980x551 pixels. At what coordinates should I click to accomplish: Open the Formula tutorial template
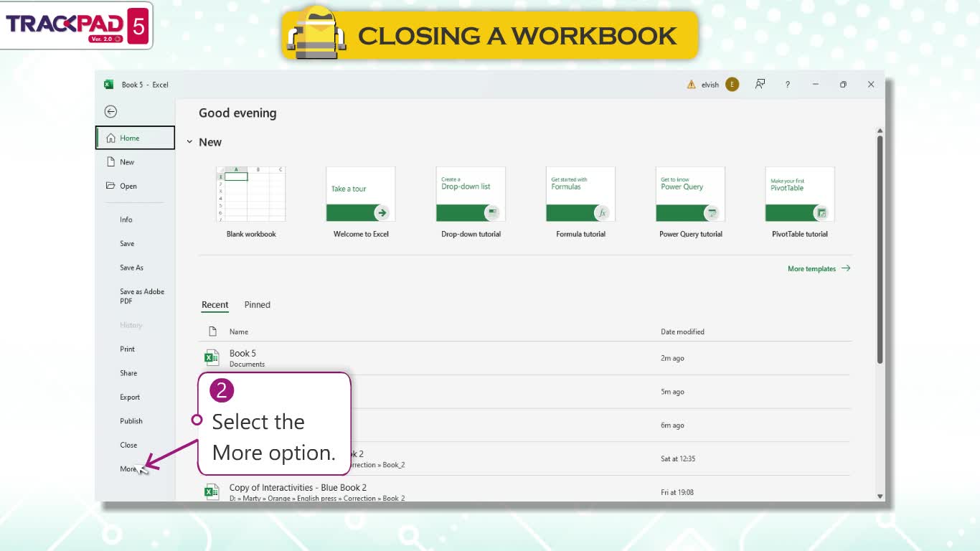tap(580, 194)
